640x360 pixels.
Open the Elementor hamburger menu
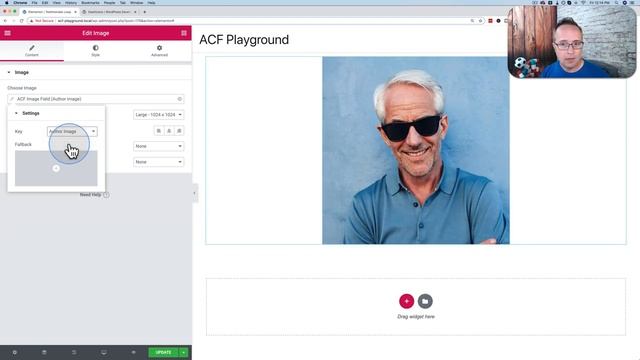click(7, 33)
